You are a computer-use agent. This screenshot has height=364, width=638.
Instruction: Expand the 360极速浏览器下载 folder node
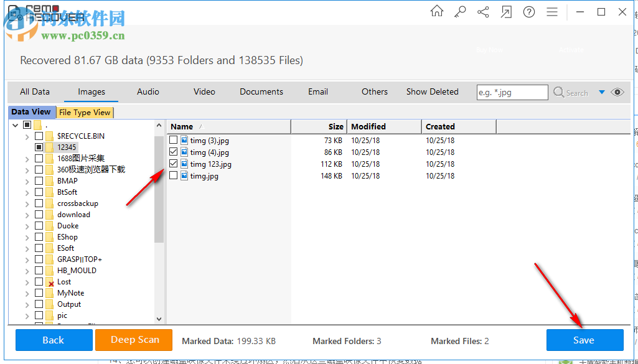[x=27, y=170]
